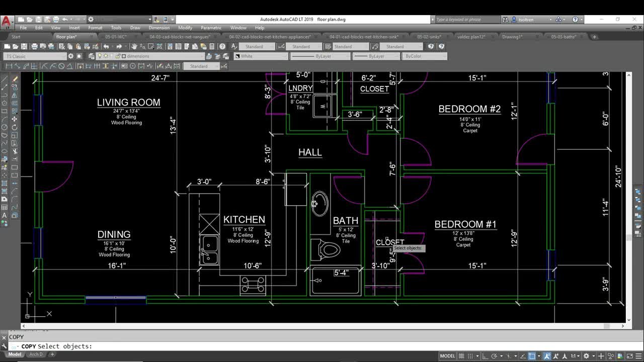This screenshot has height=362, width=644.
Task: Click the MODEL button in status bar
Action: (447, 356)
